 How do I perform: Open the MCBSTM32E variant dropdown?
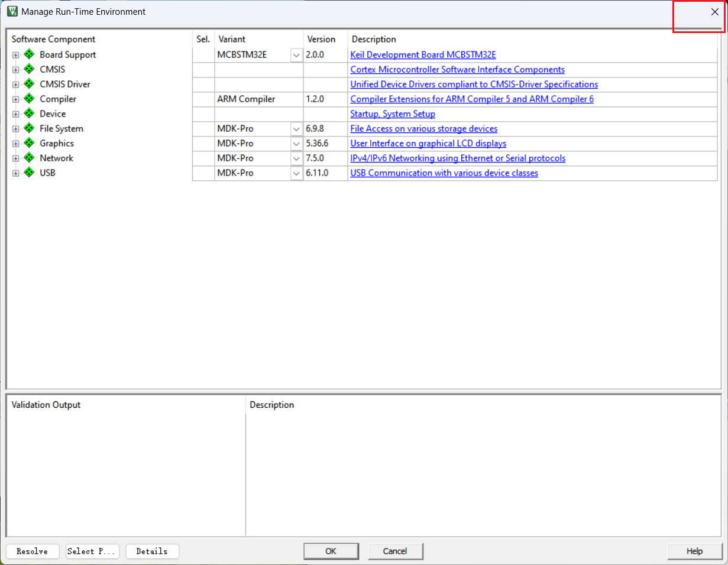pyautogui.click(x=296, y=55)
